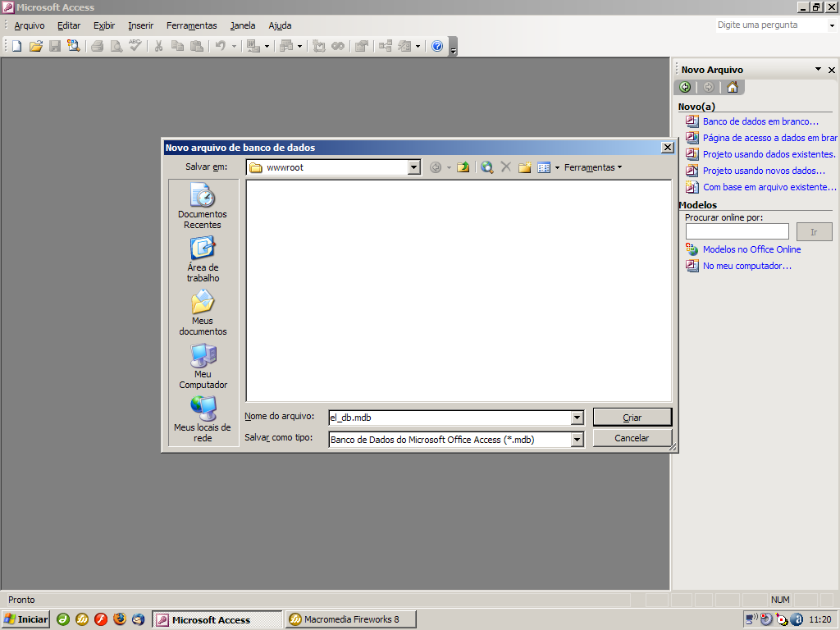The width and height of the screenshot is (840, 630).
Task: Click Projeto usando novos dados link
Action: tap(764, 171)
